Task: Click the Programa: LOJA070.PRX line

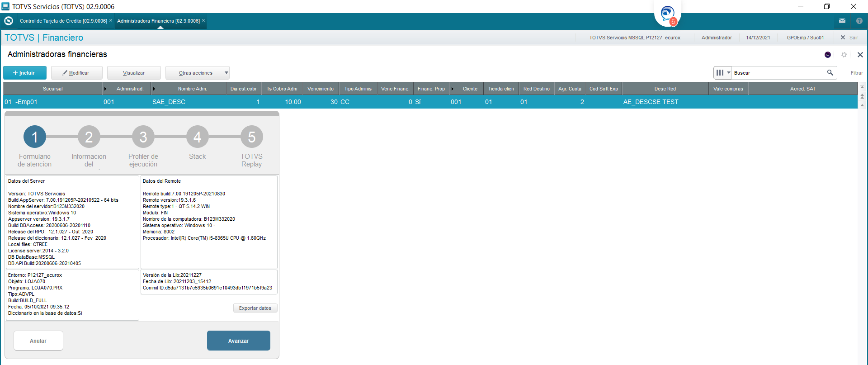Action: click(x=35, y=288)
